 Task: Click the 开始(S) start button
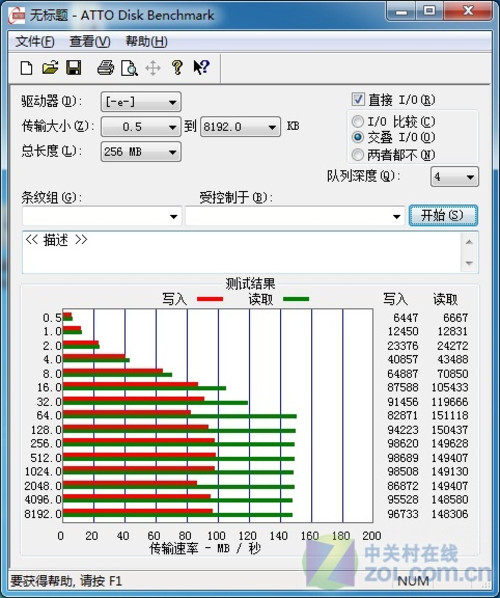pyautogui.click(x=443, y=215)
